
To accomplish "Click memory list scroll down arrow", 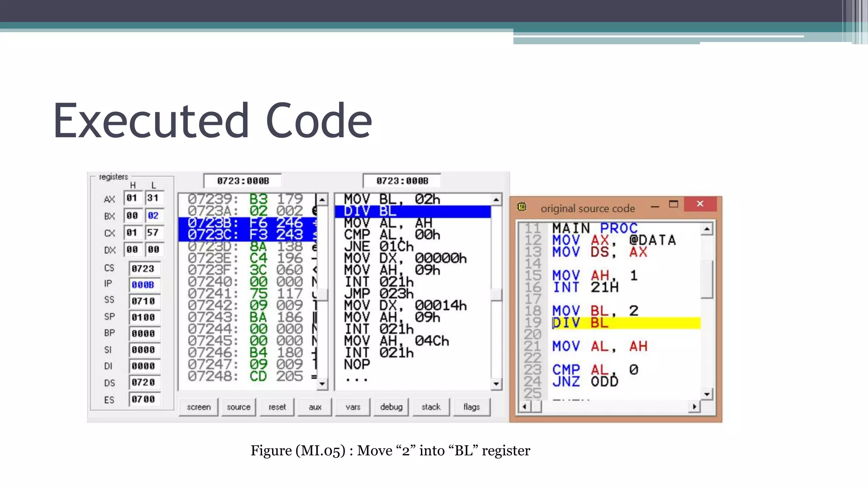I will (x=322, y=384).
